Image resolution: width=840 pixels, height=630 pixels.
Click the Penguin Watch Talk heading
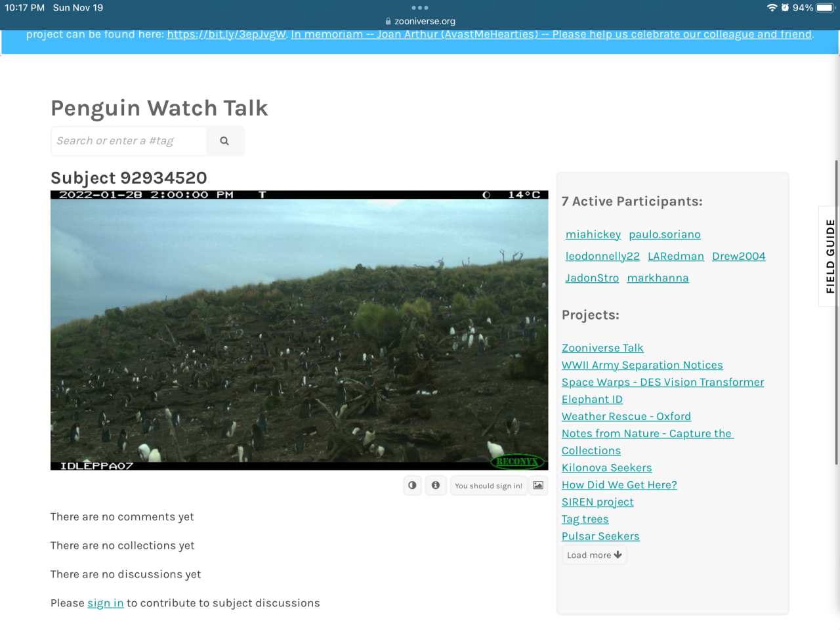pos(159,108)
